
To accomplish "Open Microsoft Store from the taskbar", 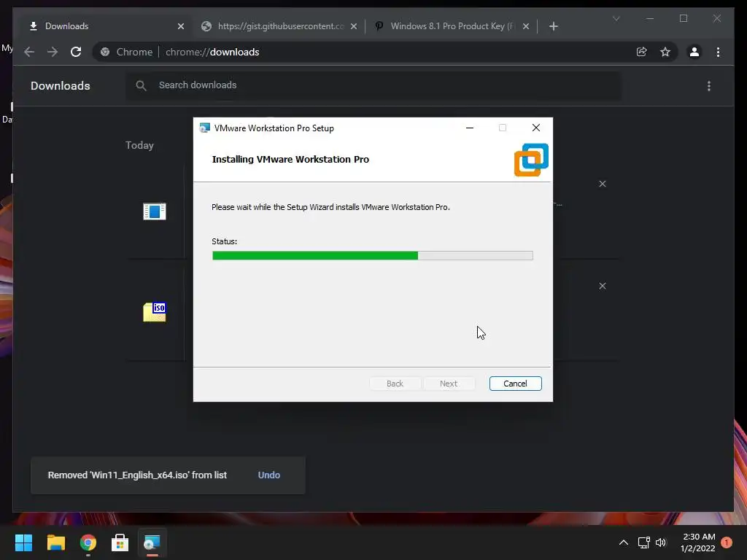I will (120, 542).
